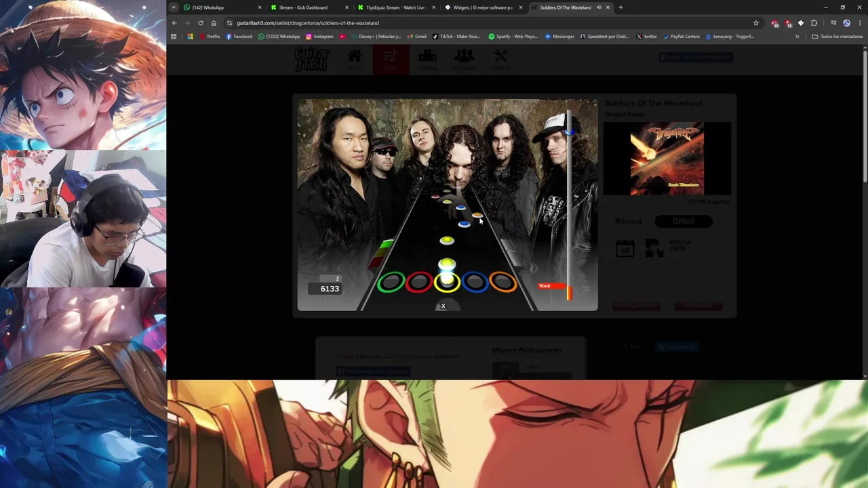
Task: Open the twitter bookmark
Action: [x=646, y=37]
